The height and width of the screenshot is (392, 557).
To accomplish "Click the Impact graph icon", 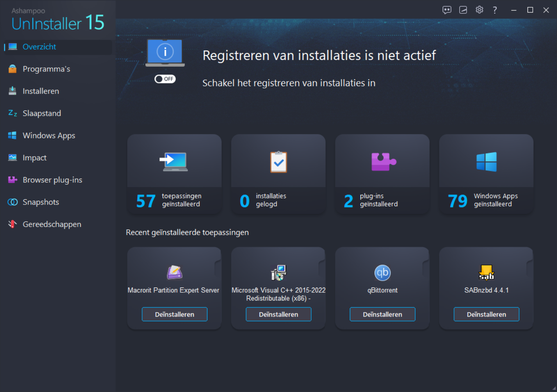I will pyautogui.click(x=13, y=158).
